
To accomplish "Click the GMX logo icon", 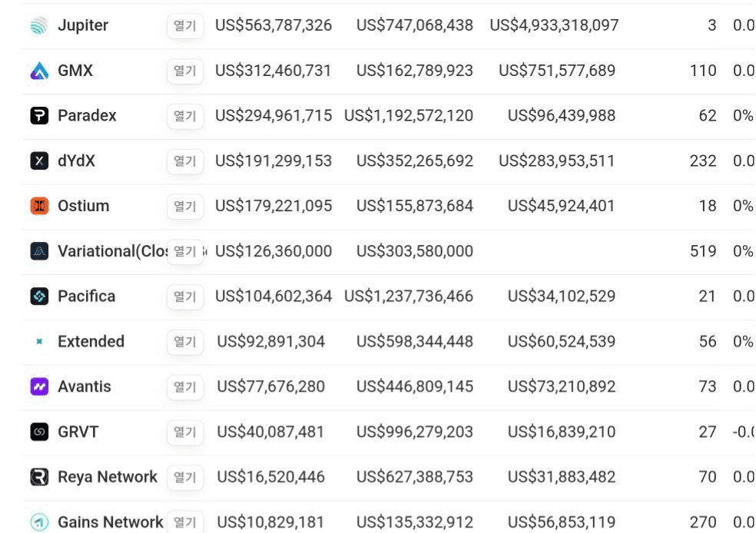I will [39, 71].
